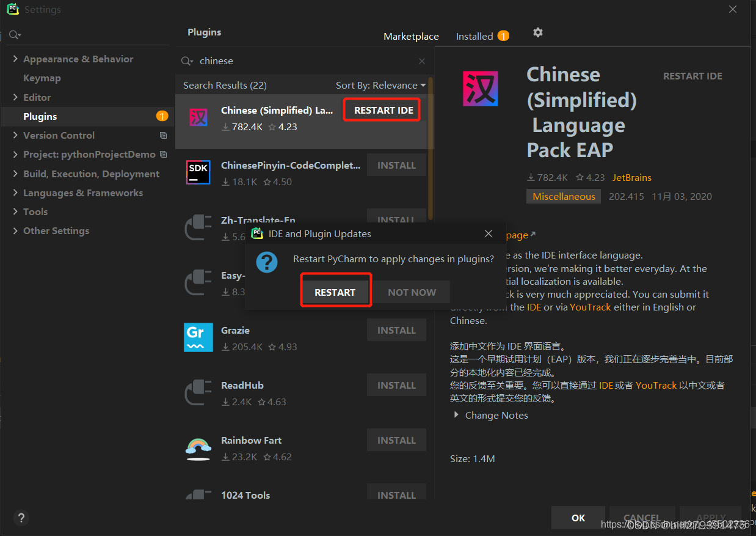
Task: Click the Chinese Language Pack list icon
Action: point(198,117)
